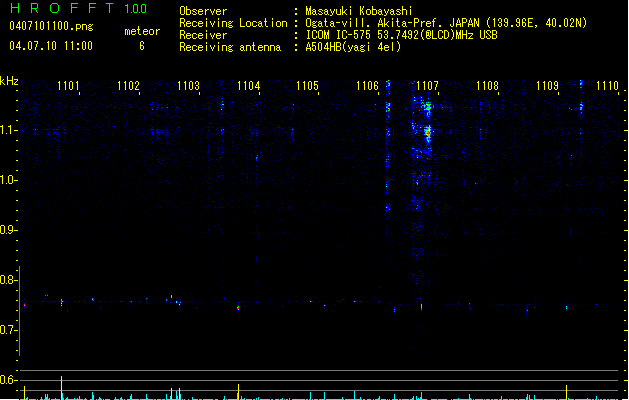Click the yellow spike under 1104

tap(238, 392)
